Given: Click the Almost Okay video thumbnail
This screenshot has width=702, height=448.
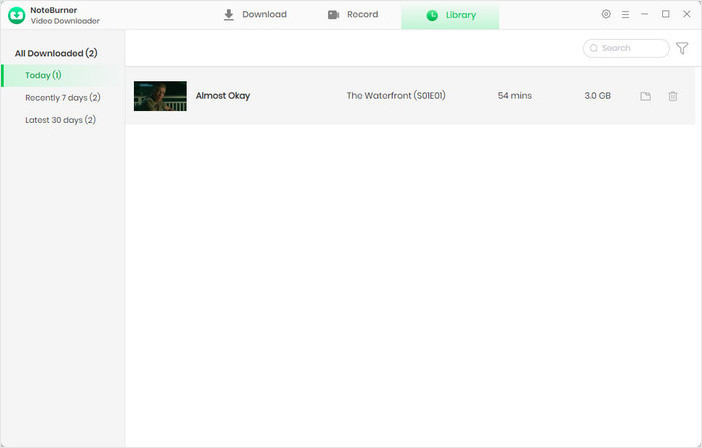Looking at the screenshot, I should tap(160, 96).
